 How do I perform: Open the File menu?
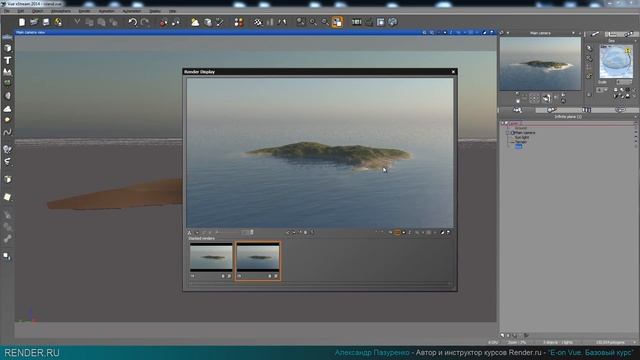[7, 11]
